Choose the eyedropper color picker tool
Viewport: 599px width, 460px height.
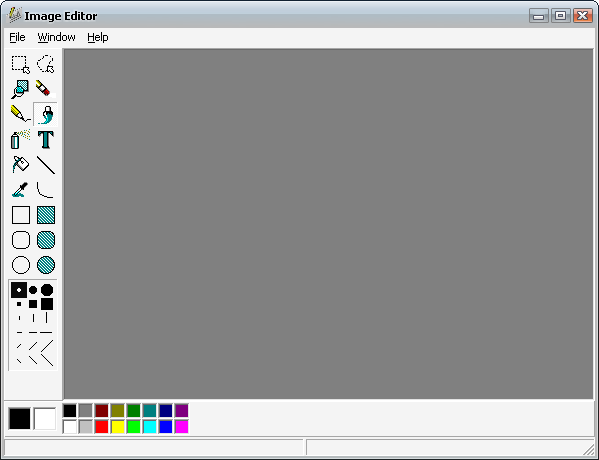(21, 190)
